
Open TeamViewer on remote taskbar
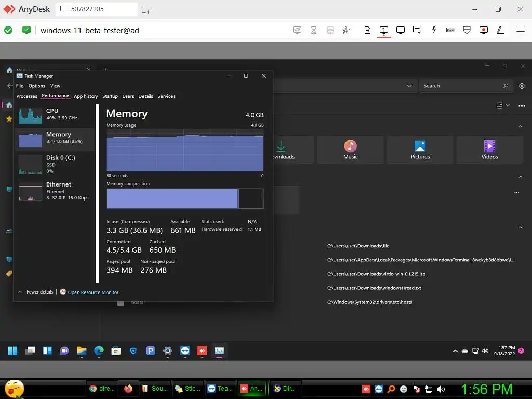(185, 351)
